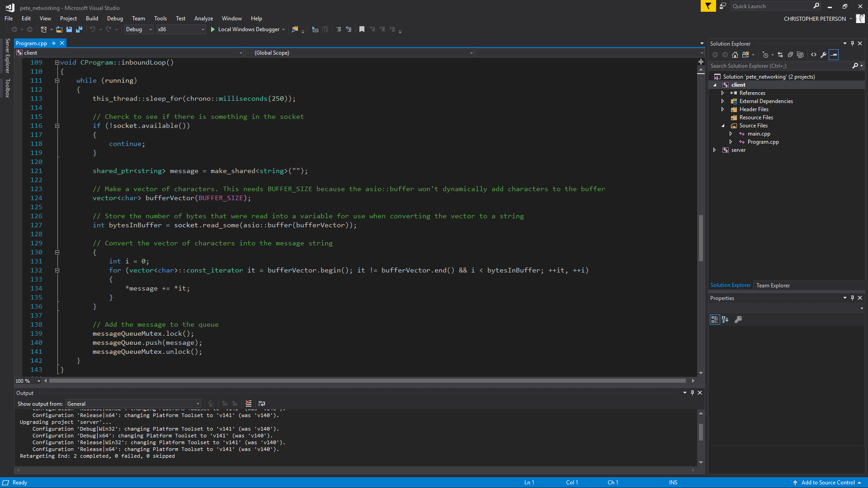Expand the Header Files folder
The image size is (868, 488).
(x=722, y=109)
